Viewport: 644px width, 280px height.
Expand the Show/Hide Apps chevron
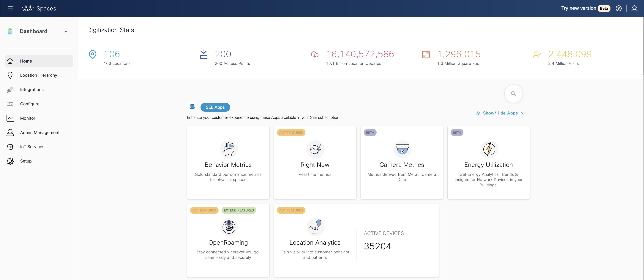click(x=523, y=113)
